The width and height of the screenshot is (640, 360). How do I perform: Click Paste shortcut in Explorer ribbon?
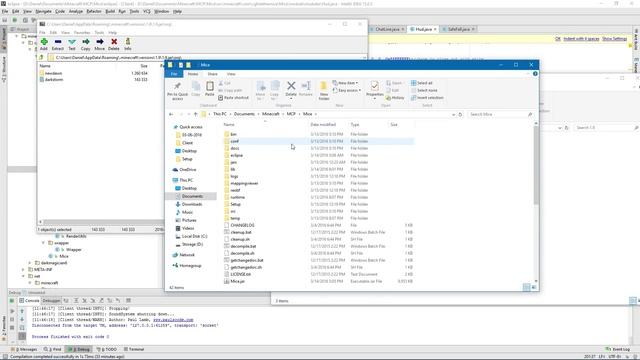click(x=233, y=98)
